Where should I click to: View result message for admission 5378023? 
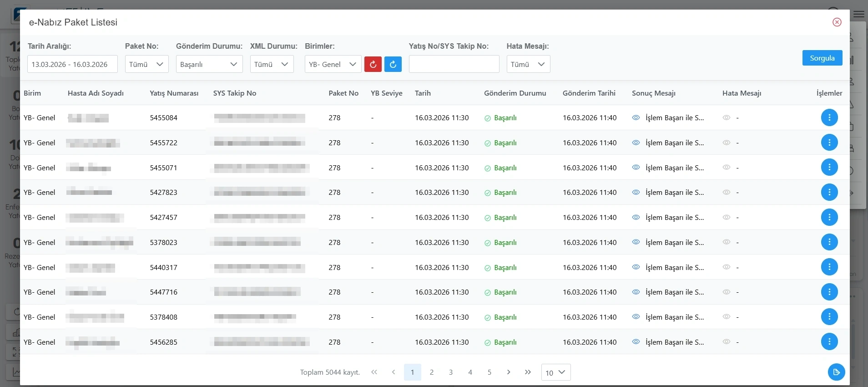(x=636, y=242)
